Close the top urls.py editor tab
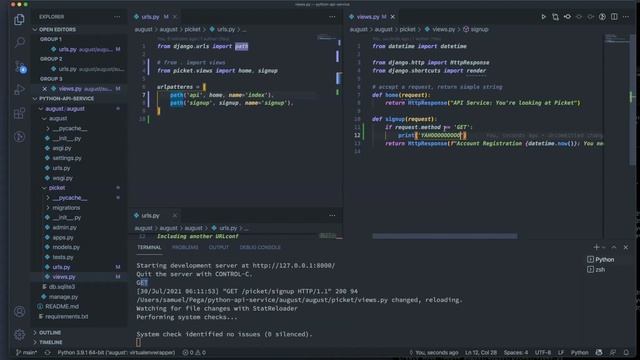This screenshot has width=640, height=360. coord(175,17)
